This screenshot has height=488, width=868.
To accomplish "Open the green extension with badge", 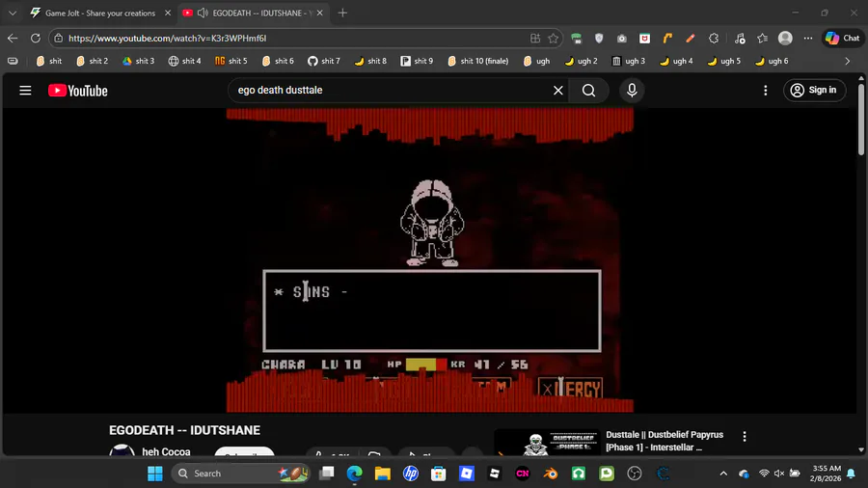I will [577, 39].
